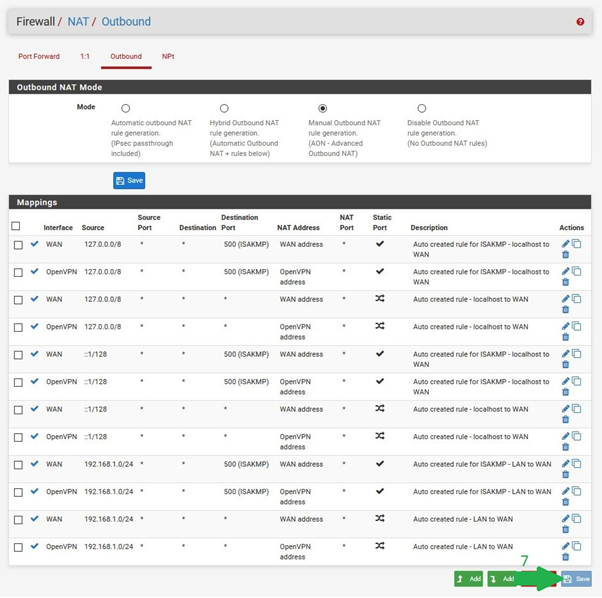Click the red help icon in header
This screenshot has height=598, width=602.
[x=580, y=22]
